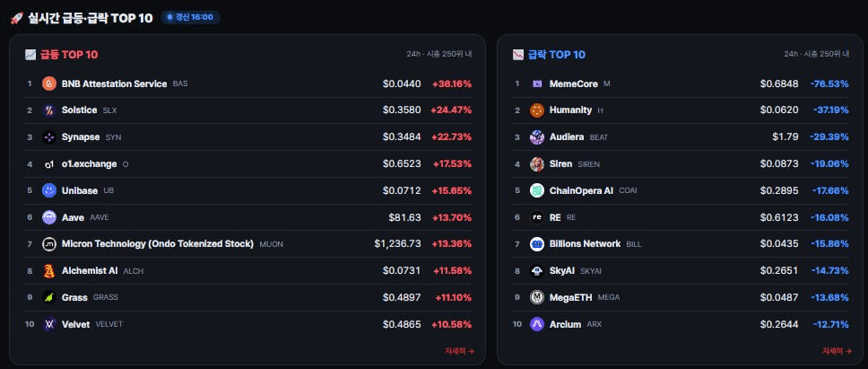Click the 급등 TOP 10 panel heading
868x369 pixels.
tap(69, 54)
